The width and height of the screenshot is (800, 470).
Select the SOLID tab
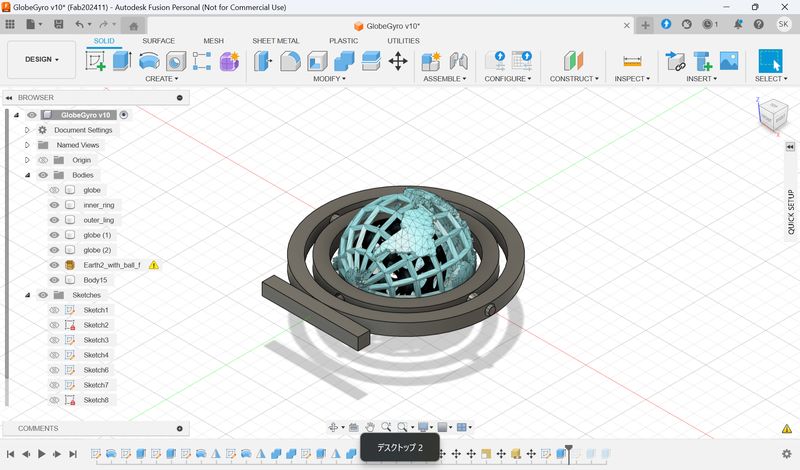point(104,41)
